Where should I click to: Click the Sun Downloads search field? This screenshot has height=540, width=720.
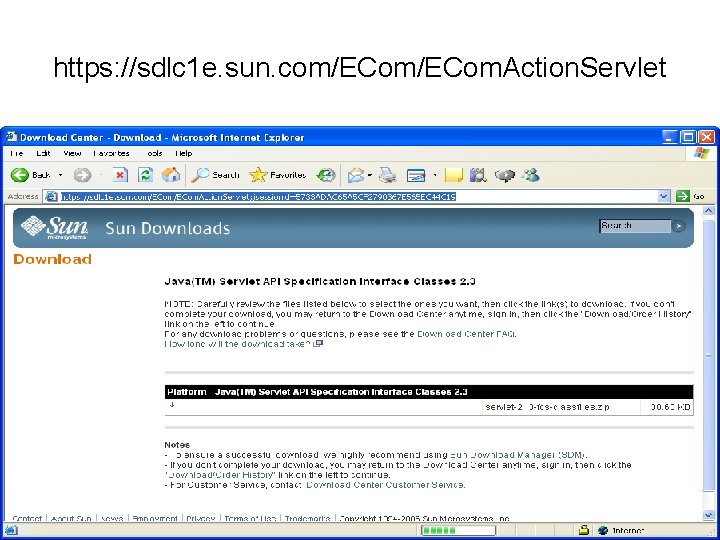(x=635, y=226)
